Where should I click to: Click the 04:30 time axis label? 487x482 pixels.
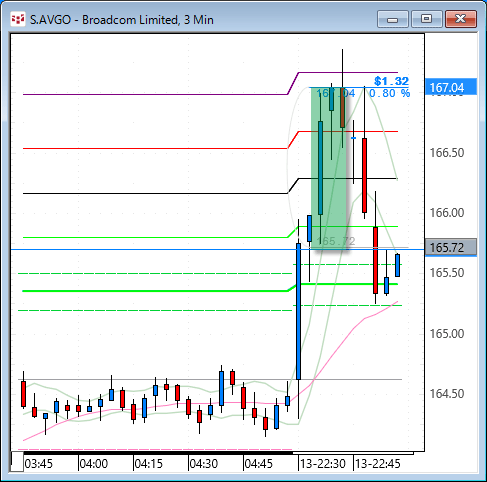click(x=204, y=464)
